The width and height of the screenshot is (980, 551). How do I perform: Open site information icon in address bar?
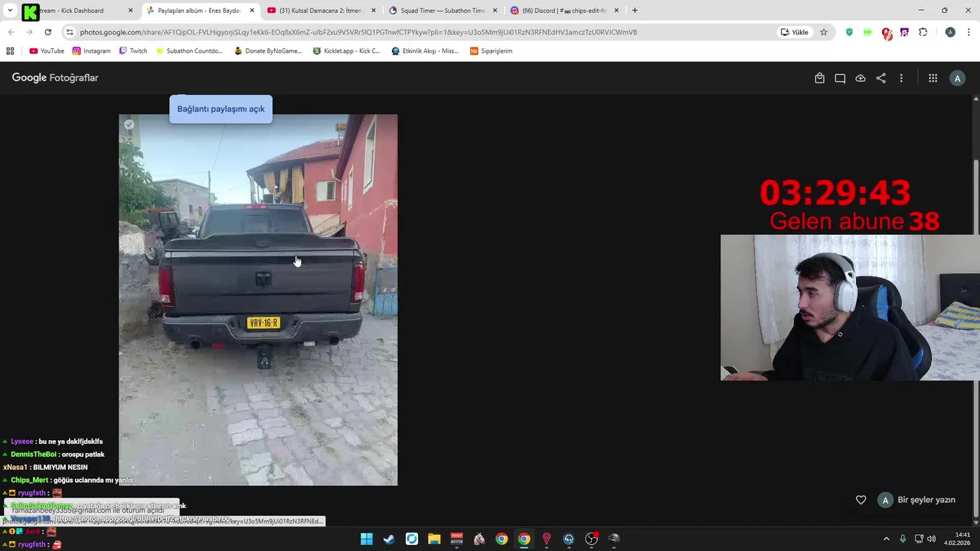pyautogui.click(x=70, y=32)
